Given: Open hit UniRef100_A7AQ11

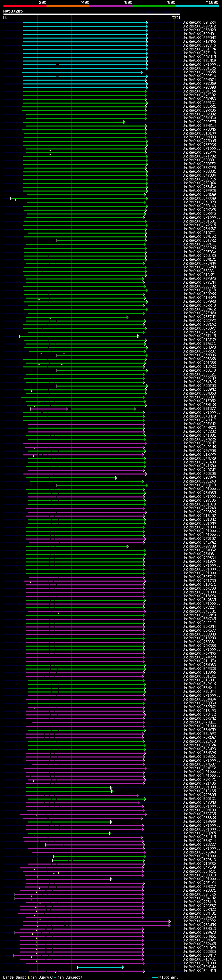Looking at the screenshot, I should (199, 722).
